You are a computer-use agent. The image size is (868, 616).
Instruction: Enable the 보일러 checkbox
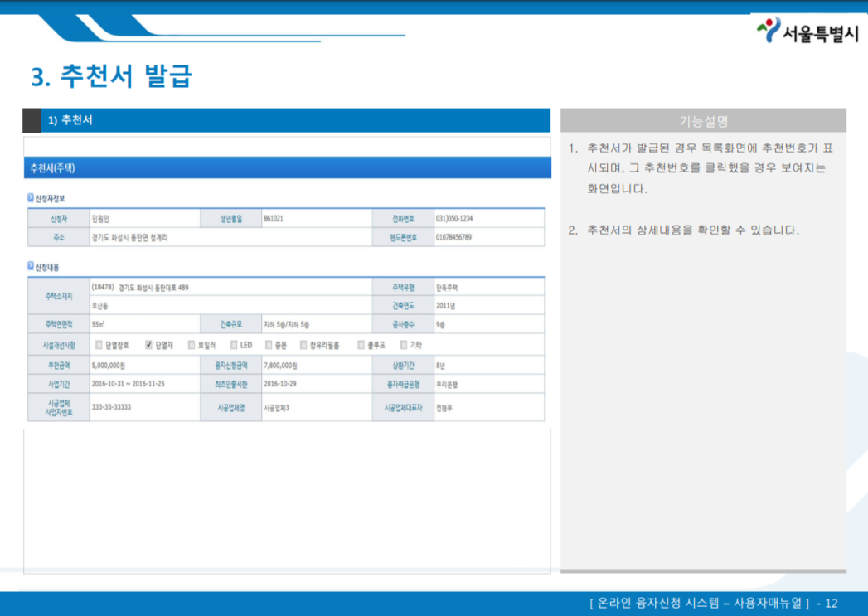(191, 343)
